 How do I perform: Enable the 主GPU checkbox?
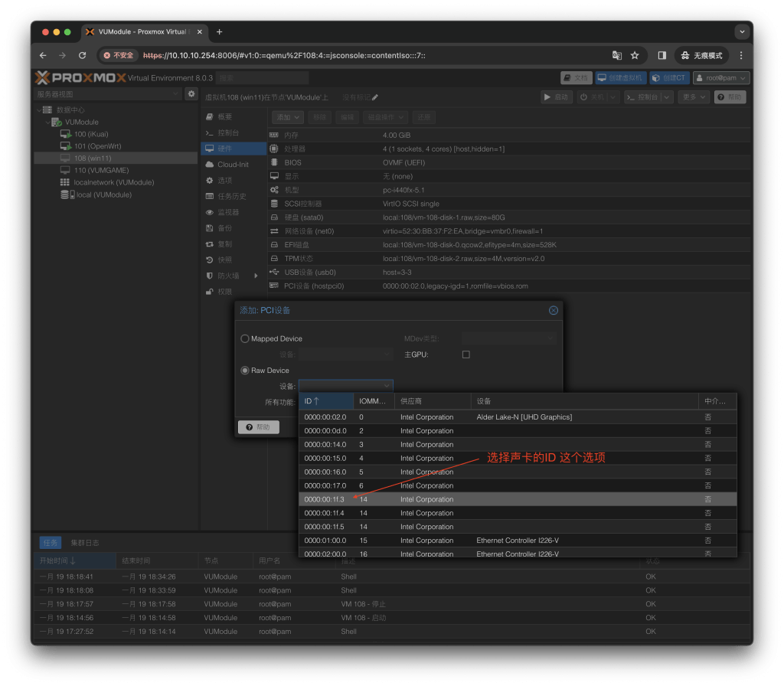coord(465,354)
